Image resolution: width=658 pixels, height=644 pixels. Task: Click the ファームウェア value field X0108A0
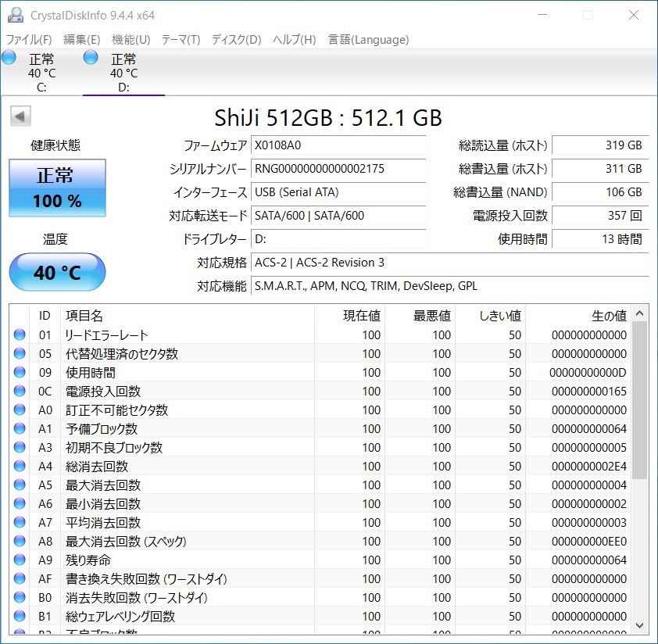click(338, 145)
